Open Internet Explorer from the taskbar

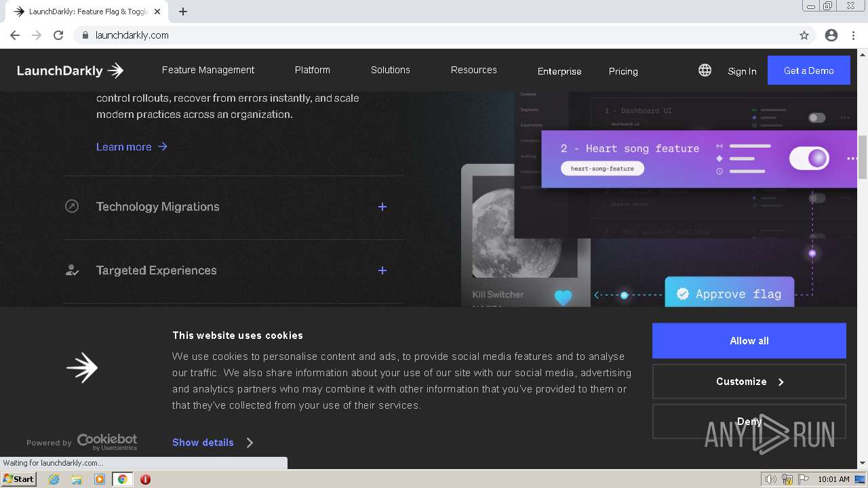[54, 479]
